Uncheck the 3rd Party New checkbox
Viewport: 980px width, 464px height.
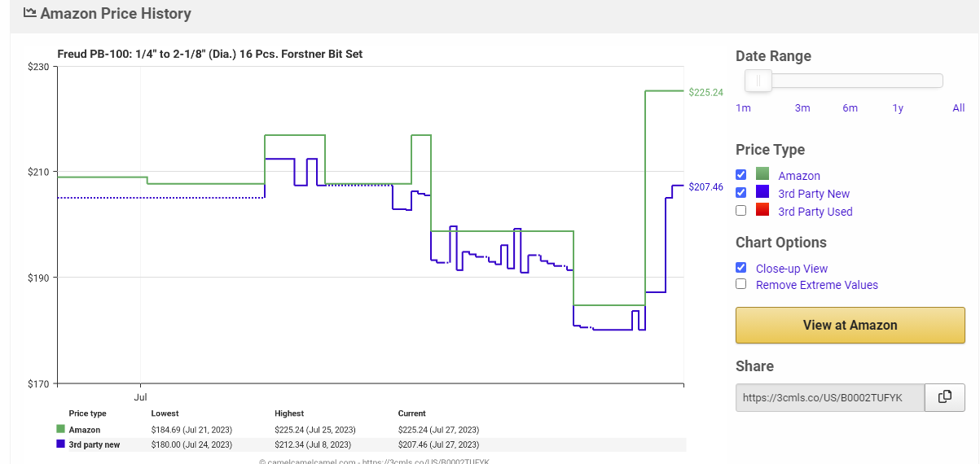pyautogui.click(x=740, y=193)
